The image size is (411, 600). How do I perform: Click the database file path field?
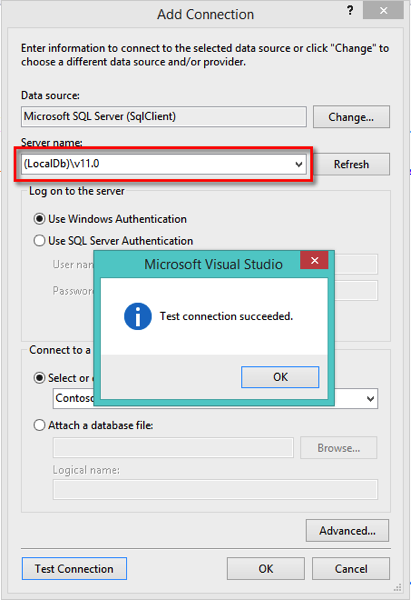coord(173,448)
